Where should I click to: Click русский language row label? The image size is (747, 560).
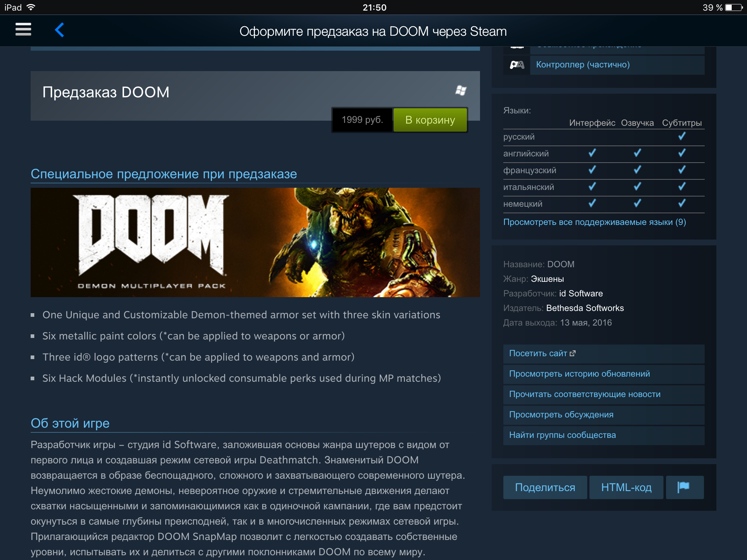(519, 137)
